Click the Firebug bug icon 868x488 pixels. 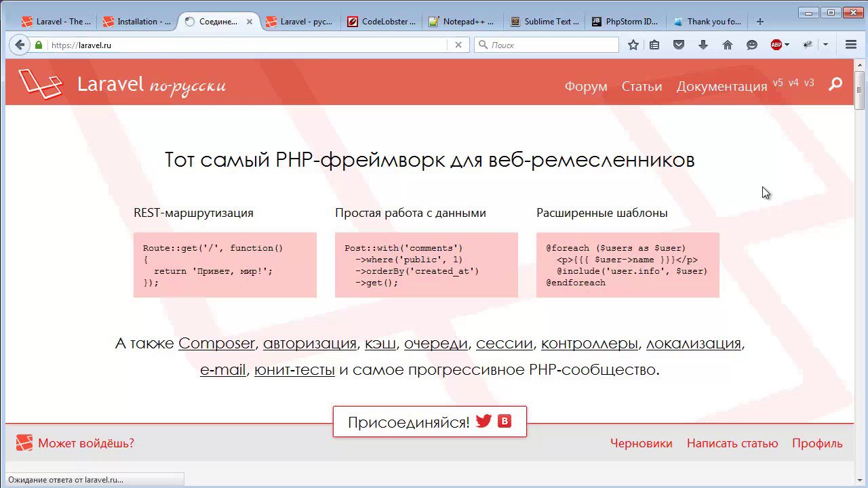(x=808, y=45)
